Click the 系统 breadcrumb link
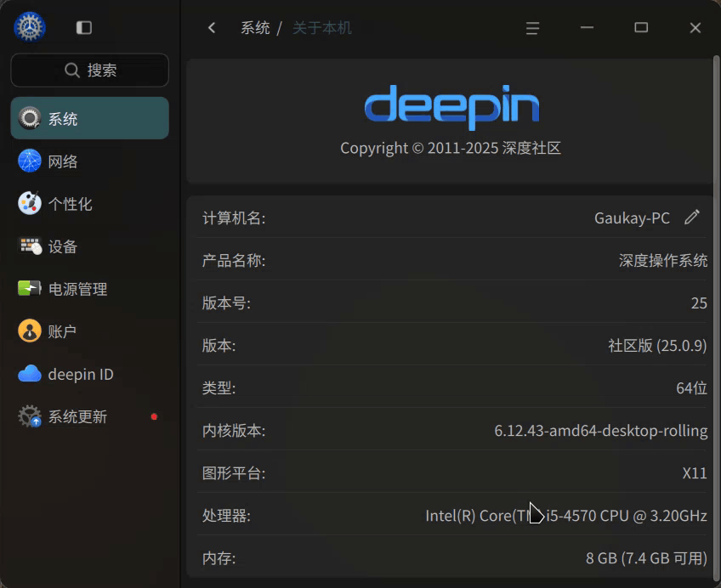This screenshot has height=588, width=721. click(x=255, y=28)
